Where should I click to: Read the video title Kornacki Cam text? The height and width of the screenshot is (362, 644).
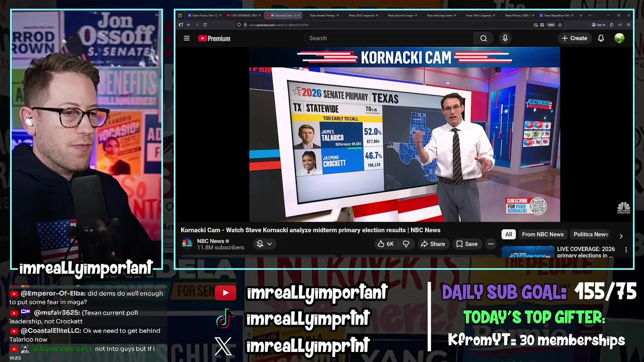point(310,230)
